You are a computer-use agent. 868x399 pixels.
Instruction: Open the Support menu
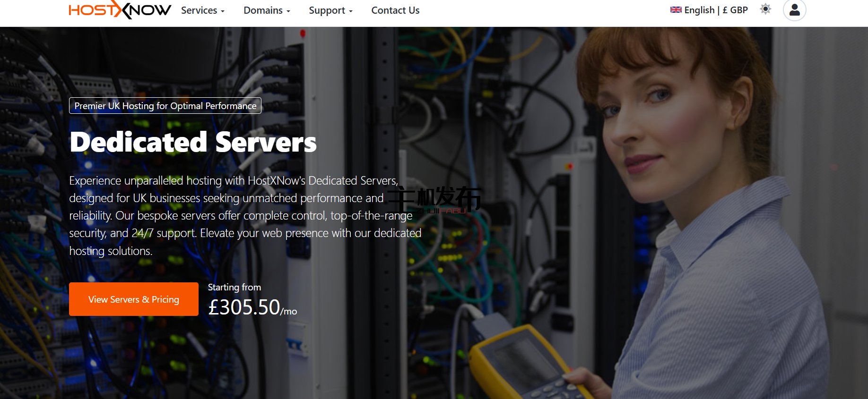[x=327, y=10]
